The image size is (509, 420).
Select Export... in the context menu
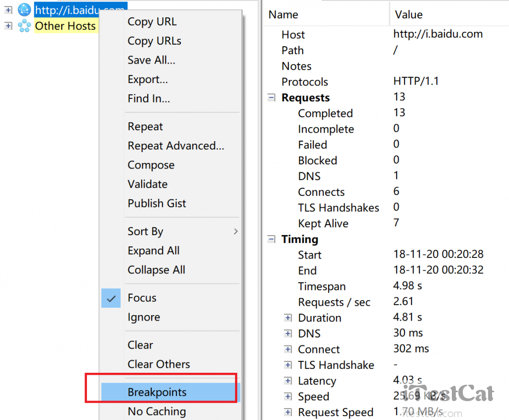(171, 79)
